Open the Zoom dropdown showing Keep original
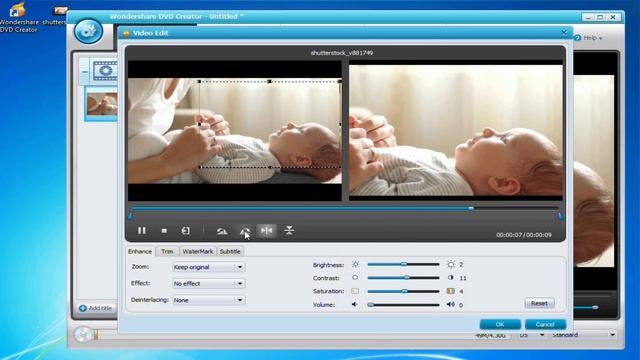Image resolution: width=640 pixels, height=360 pixels. pyautogui.click(x=208, y=267)
